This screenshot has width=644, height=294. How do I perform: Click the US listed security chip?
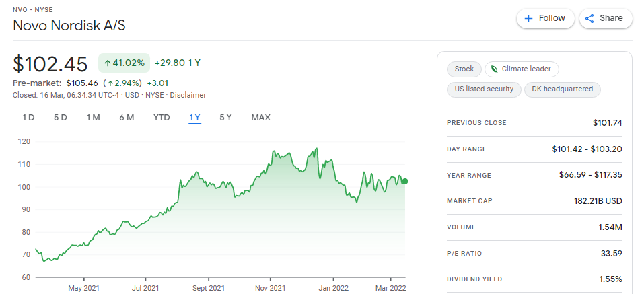coord(484,89)
